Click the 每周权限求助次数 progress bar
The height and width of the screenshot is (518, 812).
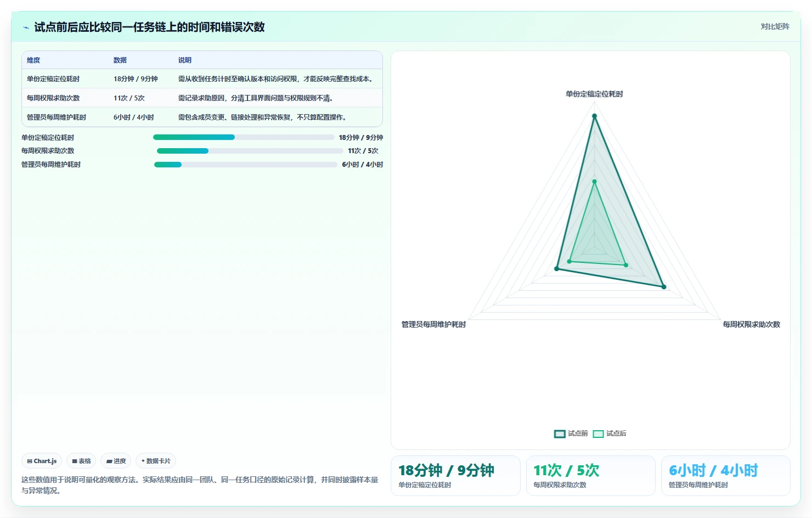coord(250,151)
